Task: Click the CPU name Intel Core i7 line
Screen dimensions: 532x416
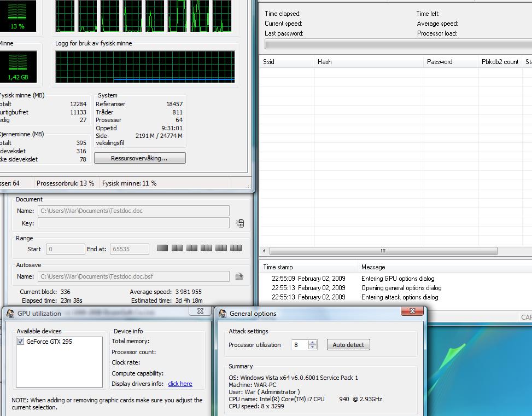Action: pos(305,399)
